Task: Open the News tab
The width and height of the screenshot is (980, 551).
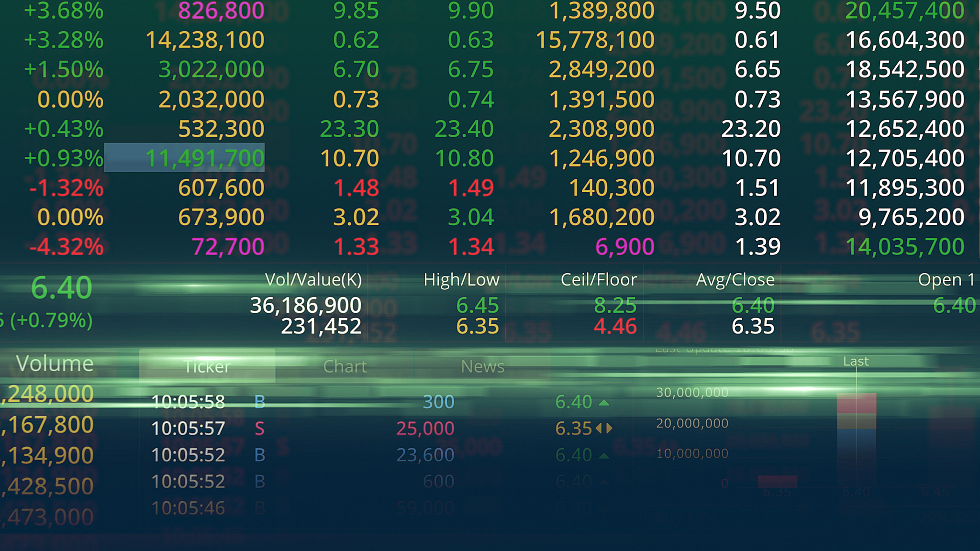Action: (482, 366)
